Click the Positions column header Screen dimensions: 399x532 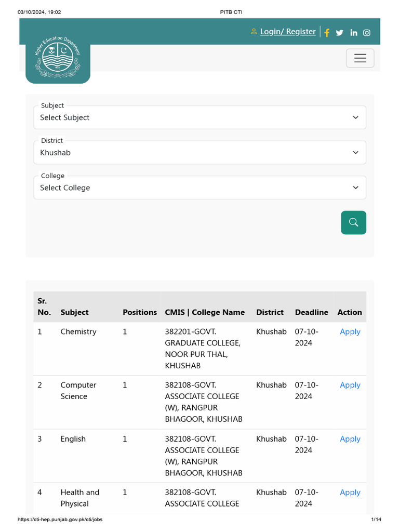click(x=140, y=312)
